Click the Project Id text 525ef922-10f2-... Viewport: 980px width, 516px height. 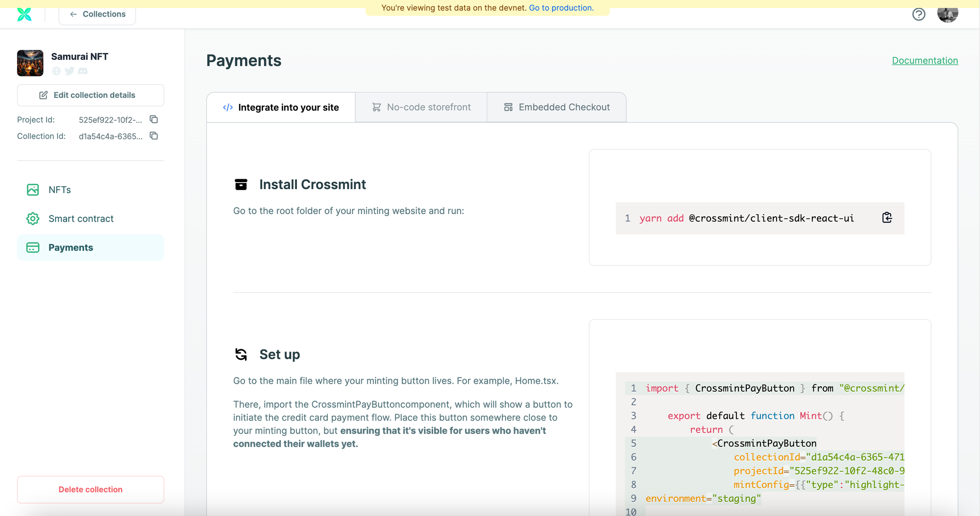click(110, 120)
